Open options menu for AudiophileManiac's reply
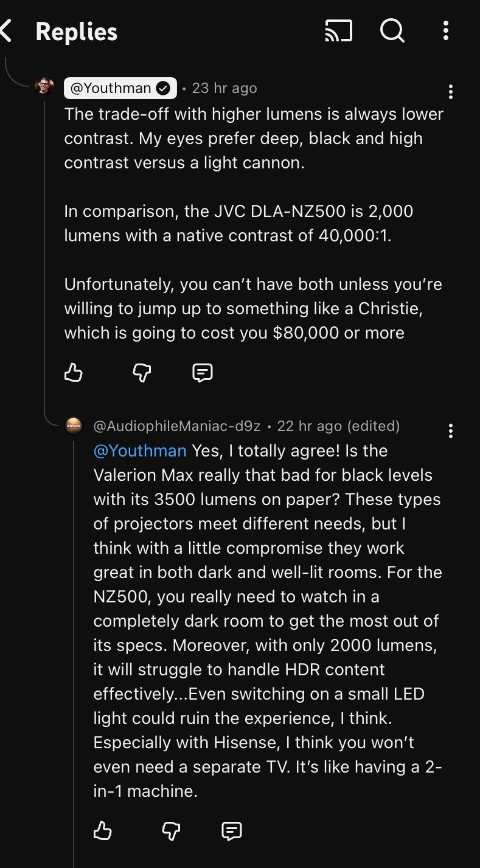480x868 pixels. click(450, 431)
